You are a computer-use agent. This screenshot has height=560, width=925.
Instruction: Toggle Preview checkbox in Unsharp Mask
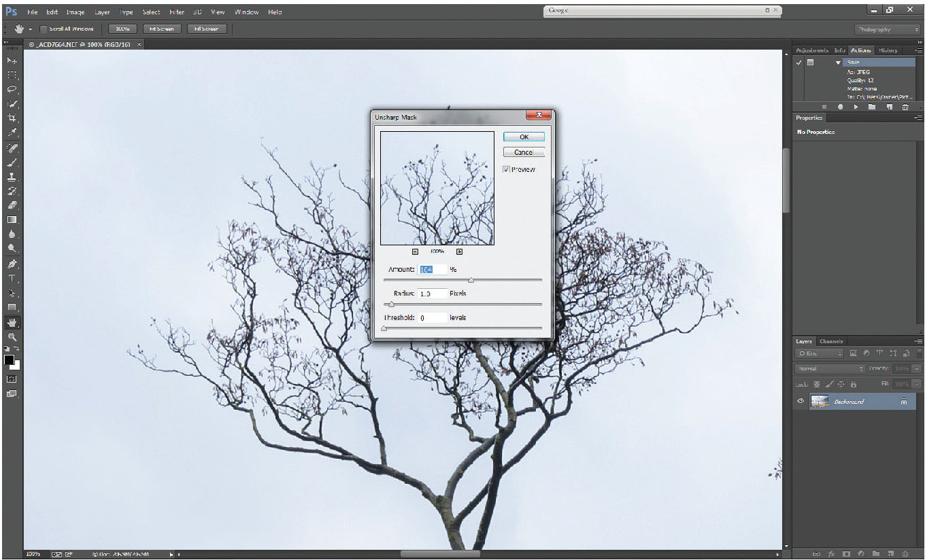pyautogui.click(x=507, y=169)
